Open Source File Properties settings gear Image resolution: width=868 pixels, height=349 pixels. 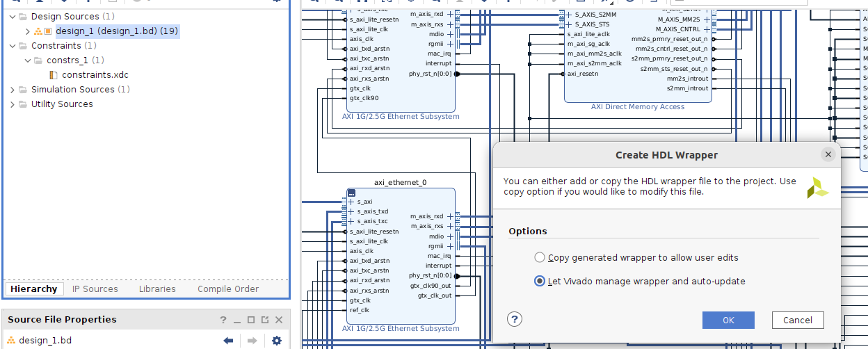(277, 341)
